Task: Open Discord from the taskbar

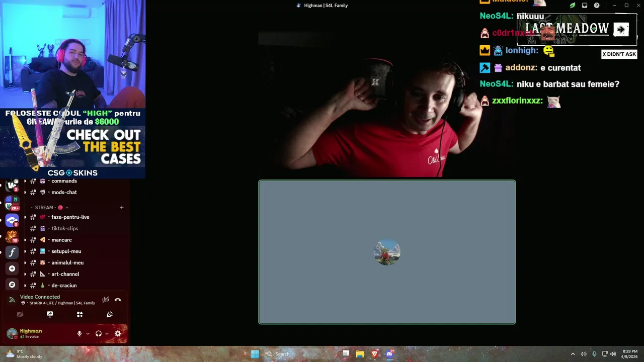Action: [x=389, y=354]
